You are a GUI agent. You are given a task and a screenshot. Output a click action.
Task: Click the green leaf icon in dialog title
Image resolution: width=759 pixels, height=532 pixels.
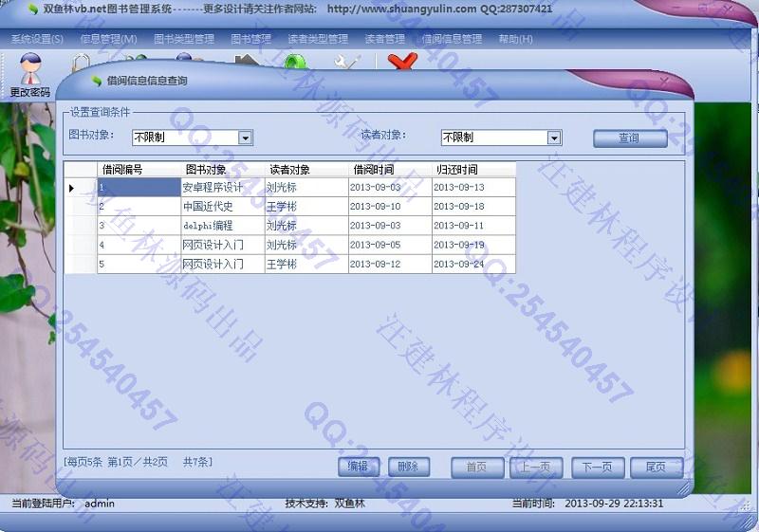pos(96,82)
